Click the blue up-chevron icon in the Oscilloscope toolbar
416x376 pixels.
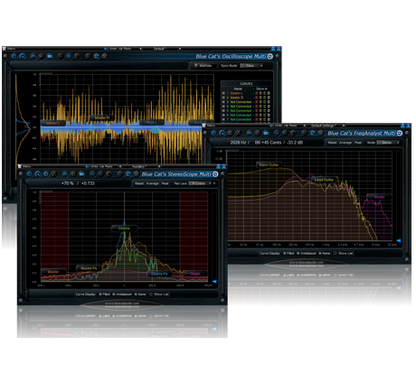[33, 56]
